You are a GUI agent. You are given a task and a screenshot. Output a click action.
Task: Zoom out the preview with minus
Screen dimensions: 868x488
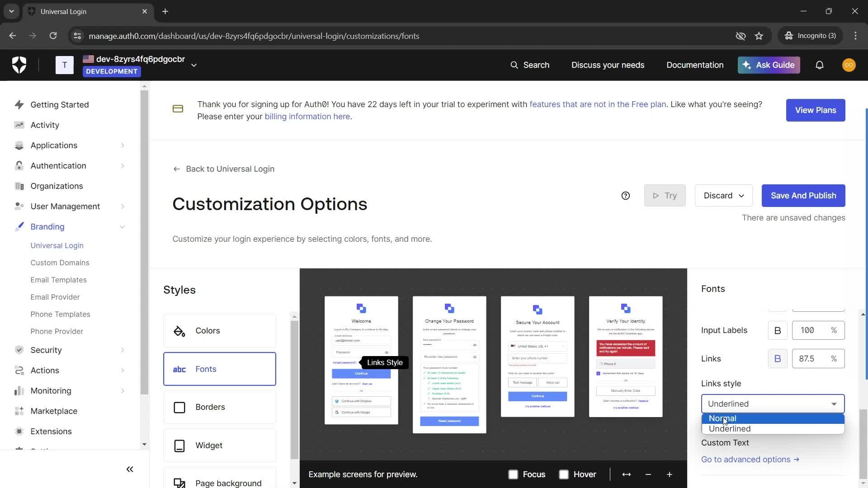(648, 474)
